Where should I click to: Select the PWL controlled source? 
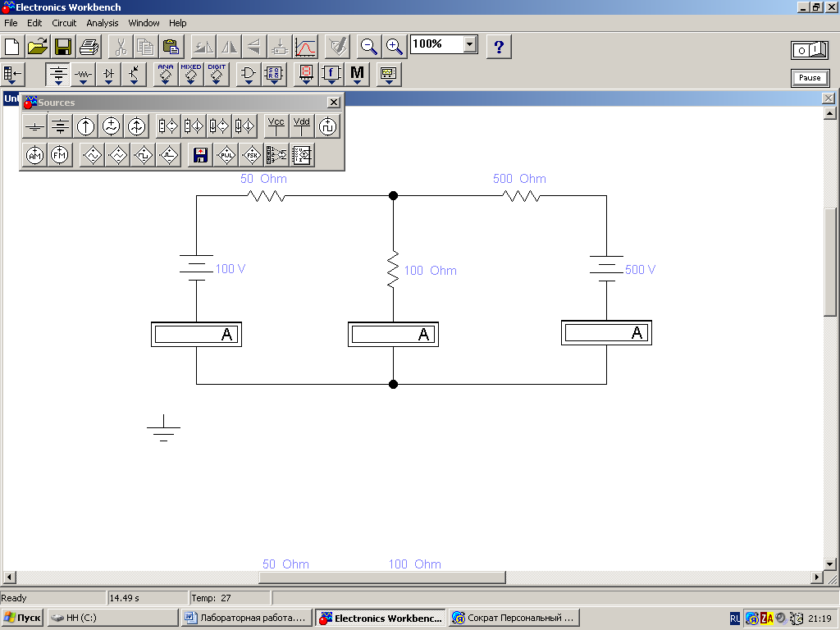click(226, 155)
